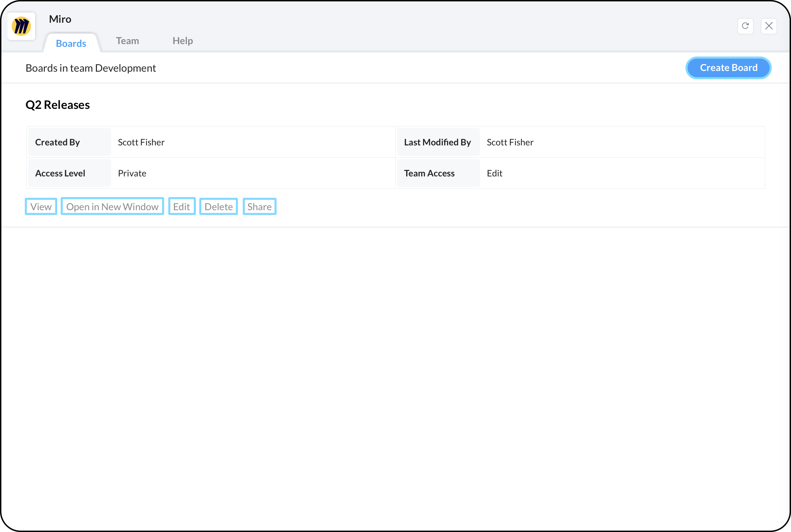Reload the widget with the refresh icon
791x532 pixels.
point(745,26)
